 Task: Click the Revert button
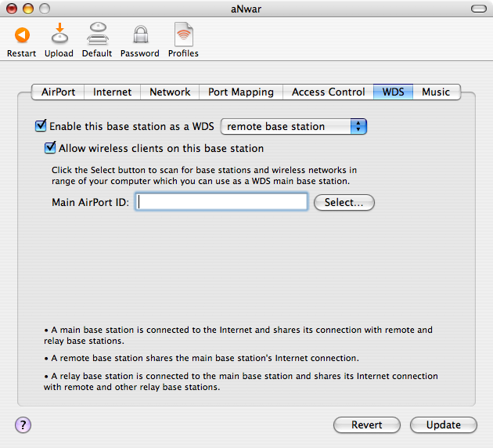point(366,425)
